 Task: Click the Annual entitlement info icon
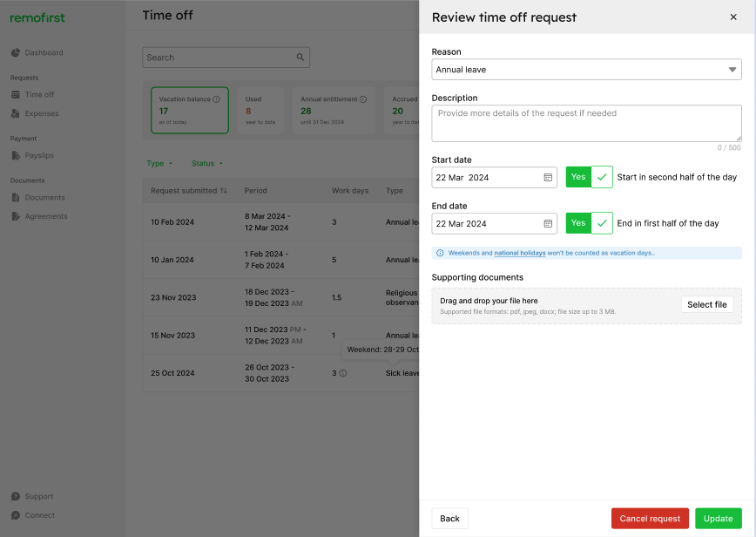point(363,99)
